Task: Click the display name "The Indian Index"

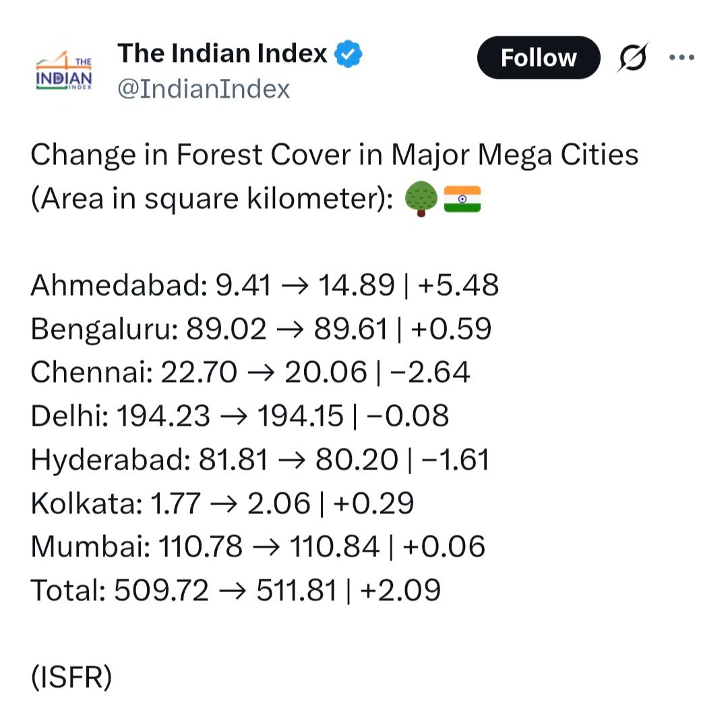Action: click(x=222, y=53)
